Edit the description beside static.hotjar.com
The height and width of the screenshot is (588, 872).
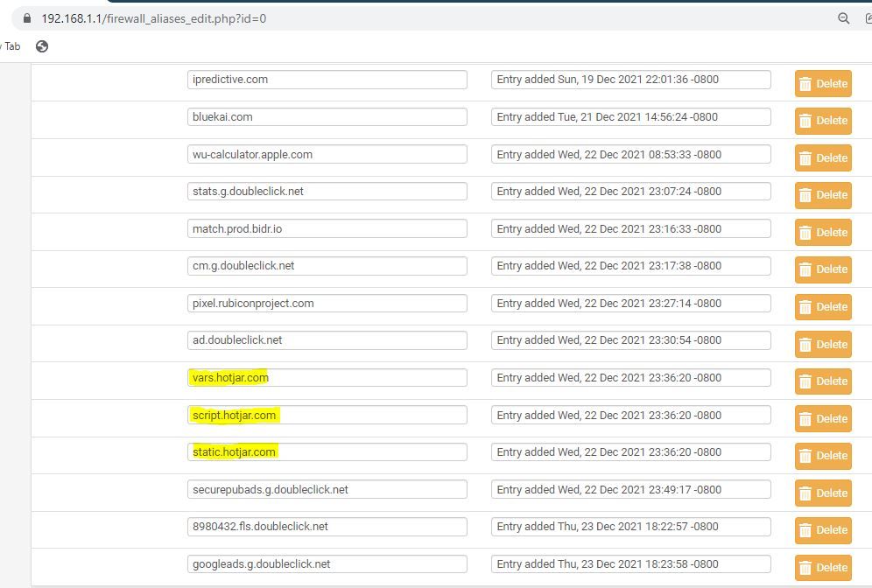click(631, 451)
